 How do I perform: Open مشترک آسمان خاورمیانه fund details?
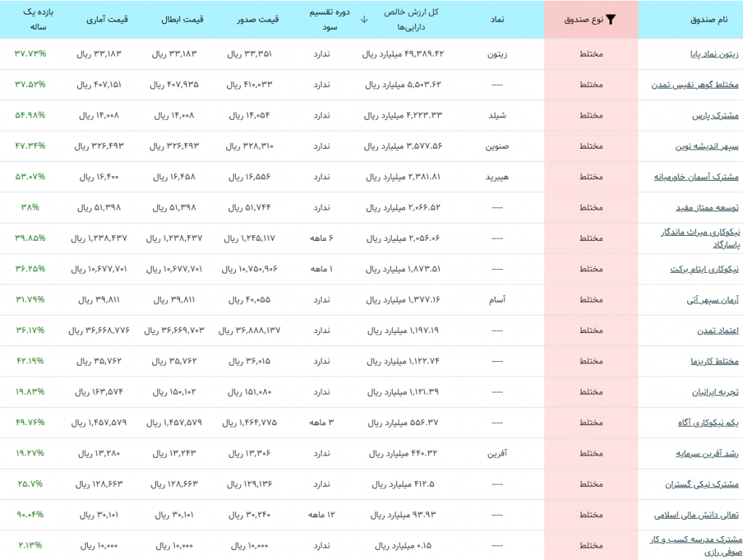click(x=697, y=177)
